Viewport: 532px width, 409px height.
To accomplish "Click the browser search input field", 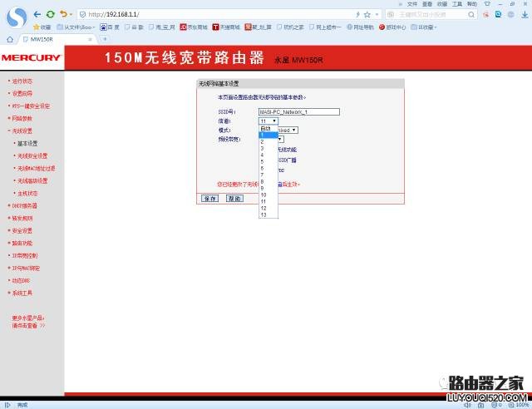I will click(x=431, y=15).
